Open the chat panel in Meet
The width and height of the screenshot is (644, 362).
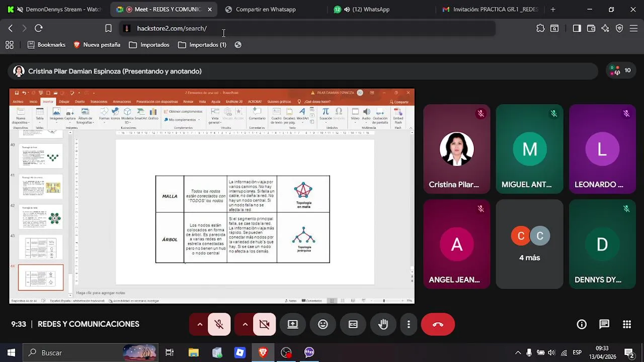604,324
